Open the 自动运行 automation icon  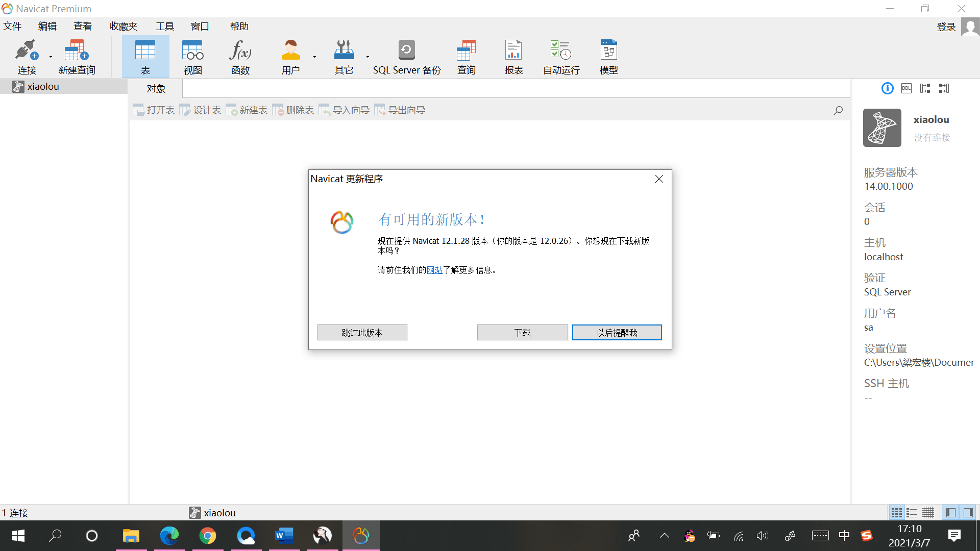561,57
